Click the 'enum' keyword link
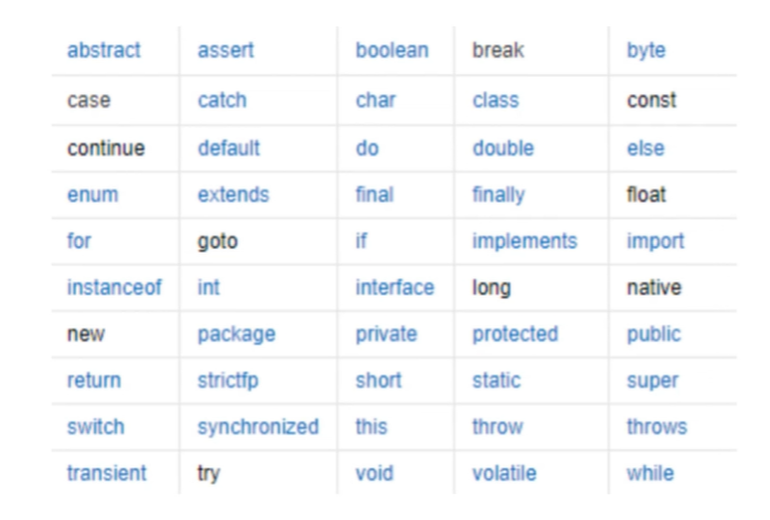Screen dimensions: 770x520 pos(92,195)
